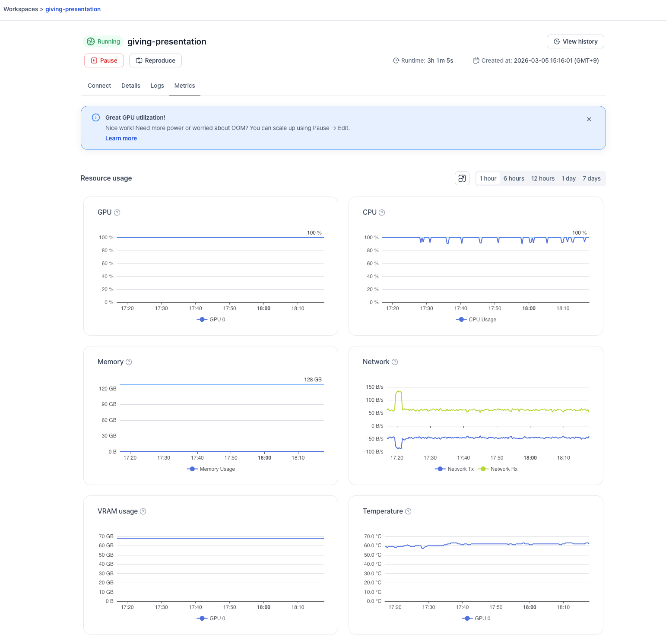Click the chart layout icon beside time ranges
The height and width of the screenshot is (644, 666).
coord(462,178)
